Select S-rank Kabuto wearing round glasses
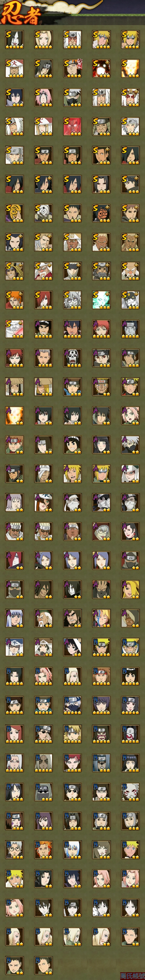 [x=72, y=300]
